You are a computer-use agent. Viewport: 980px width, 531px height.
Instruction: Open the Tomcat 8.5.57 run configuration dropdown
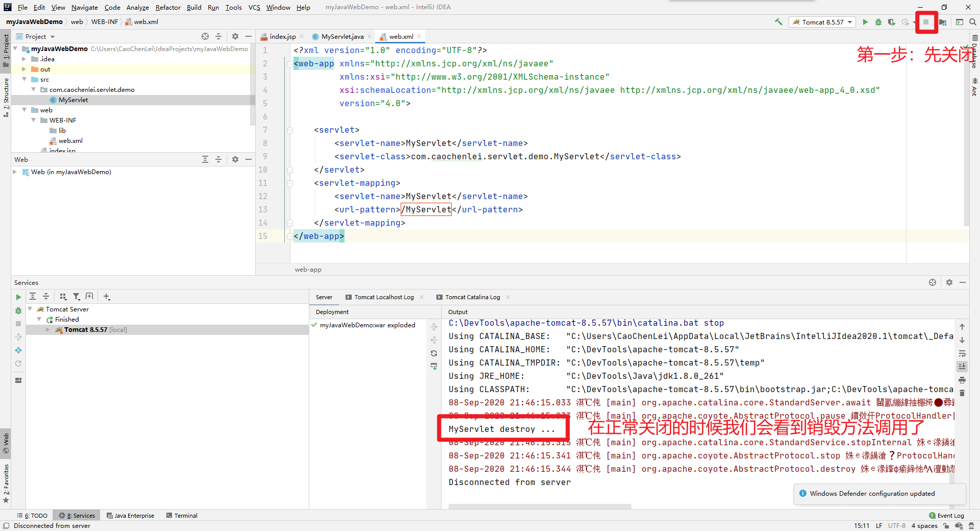tap(822, 22)
